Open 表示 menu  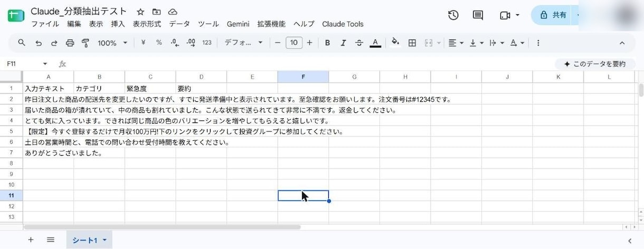[x=96, y=24]
